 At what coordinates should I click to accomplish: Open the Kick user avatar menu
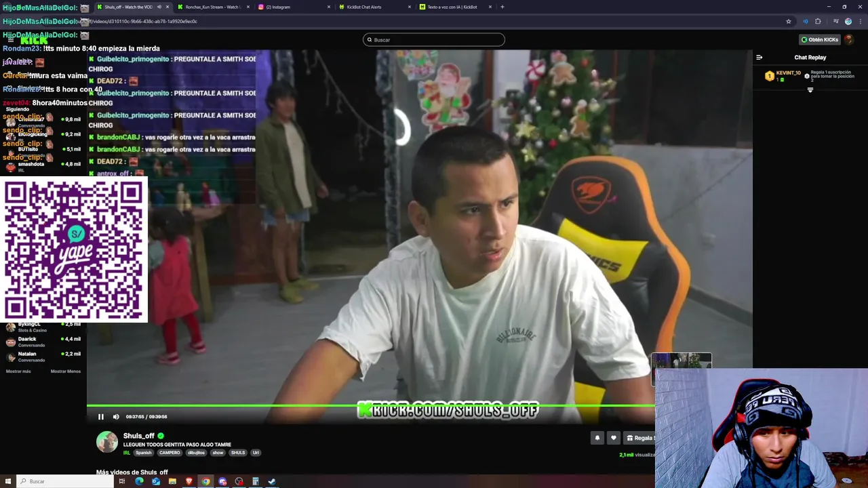pyautogui.click(x=848, y=39)
